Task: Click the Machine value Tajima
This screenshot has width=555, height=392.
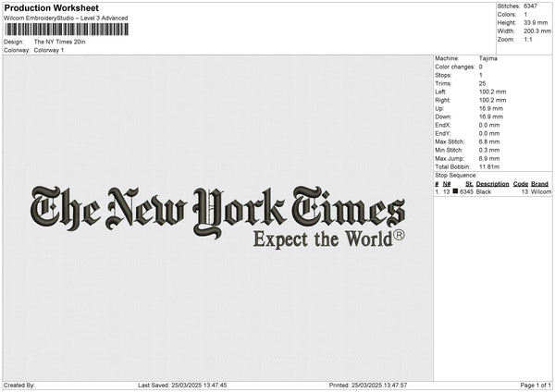Action: pos(488,58)
